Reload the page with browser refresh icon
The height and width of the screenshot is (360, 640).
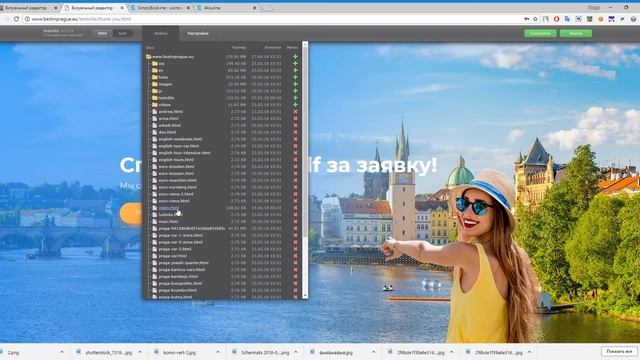click(16, 19)
